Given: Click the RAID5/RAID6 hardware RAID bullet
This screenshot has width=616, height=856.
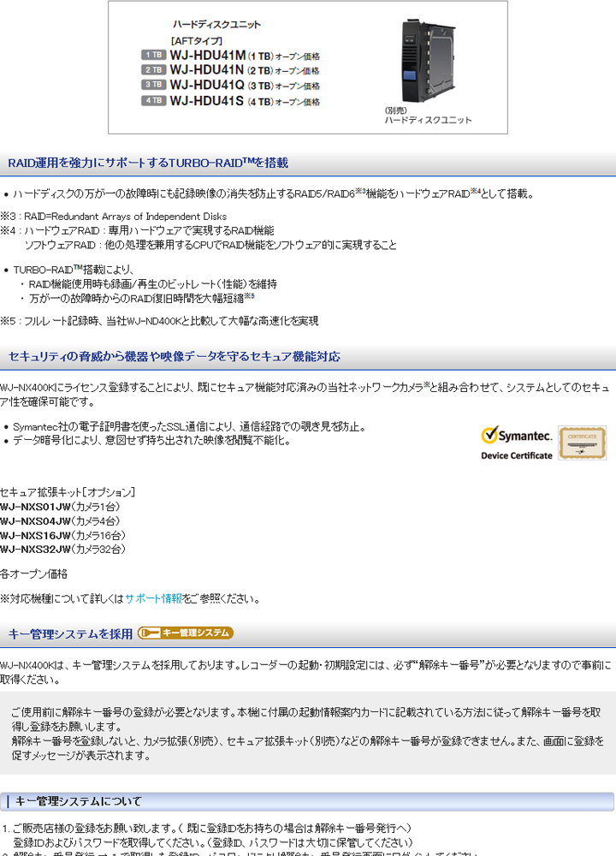Looking at the screenshot, I should tap(274, 193).
